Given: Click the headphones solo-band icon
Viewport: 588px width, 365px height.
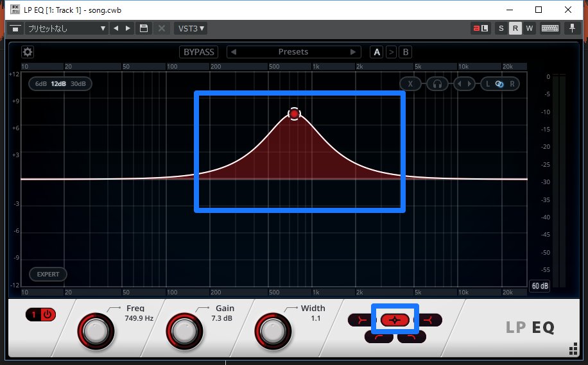Looking at the screenshot, I should pyautogui.click(x=437, y=83).
